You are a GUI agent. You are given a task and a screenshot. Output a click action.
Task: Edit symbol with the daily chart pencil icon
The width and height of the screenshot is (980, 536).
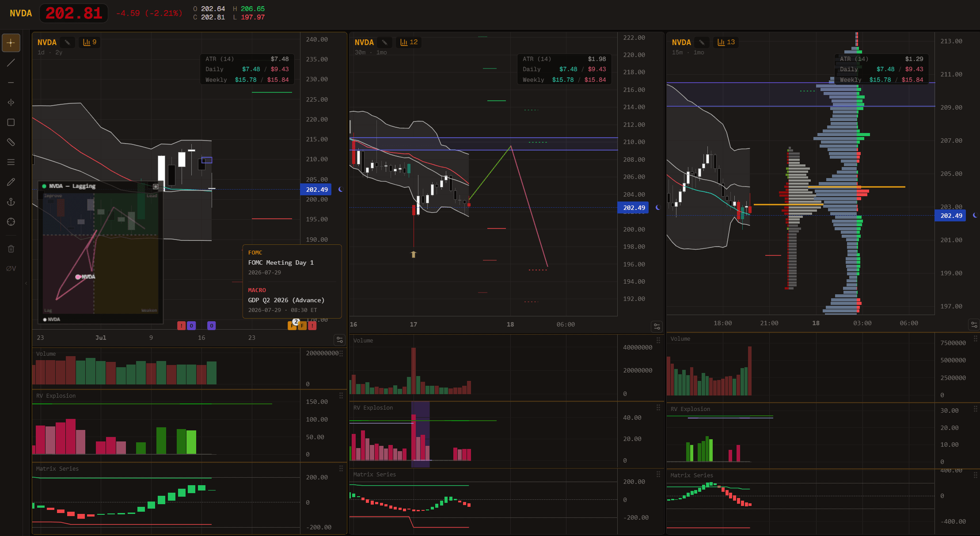coord(67,42)
